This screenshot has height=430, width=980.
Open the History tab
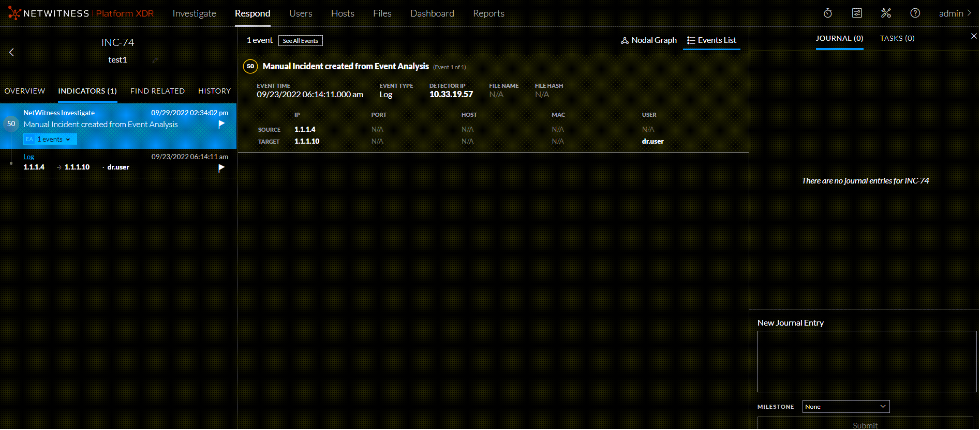point(214,91)
